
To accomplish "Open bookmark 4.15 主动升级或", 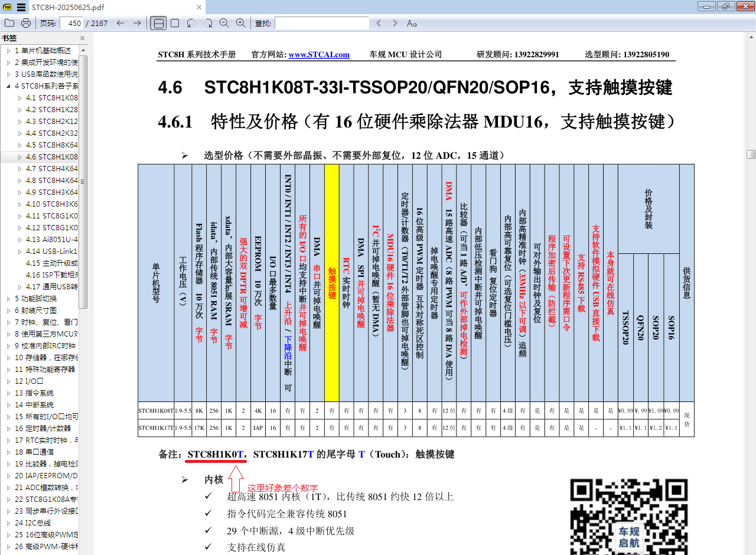I will point(52,263).
